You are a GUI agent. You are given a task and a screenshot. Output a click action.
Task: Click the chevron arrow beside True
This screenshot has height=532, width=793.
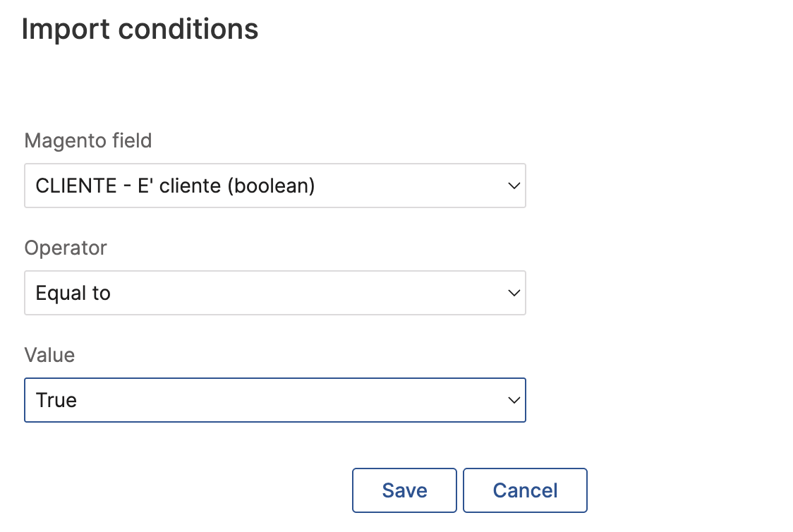click(x=514, y=400)
